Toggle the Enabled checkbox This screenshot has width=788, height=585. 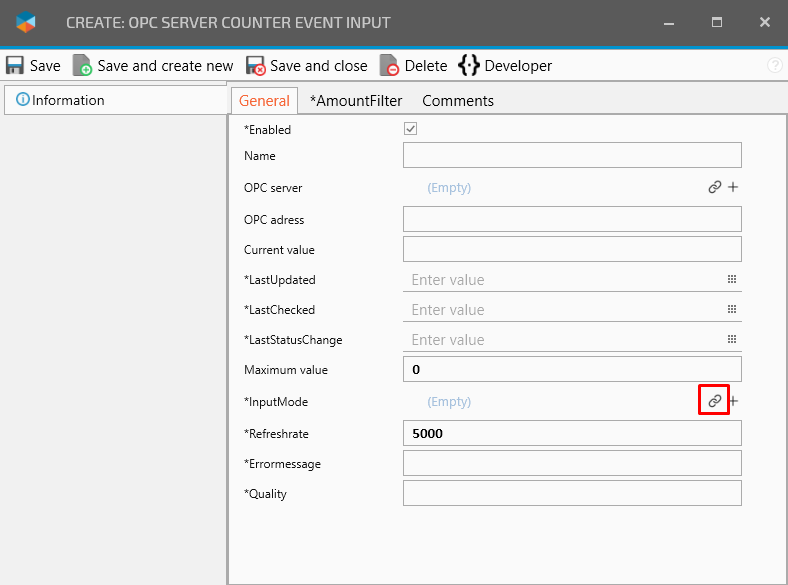[x=410, y=129]
